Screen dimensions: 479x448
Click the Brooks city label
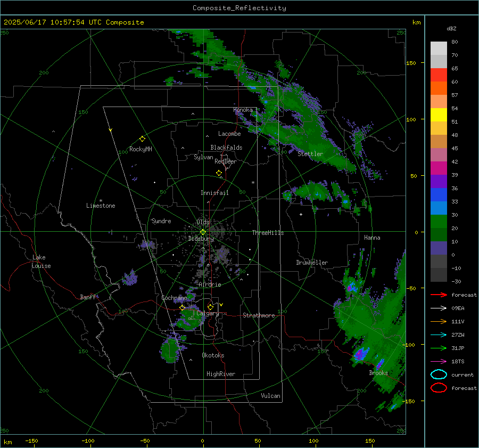378,373
